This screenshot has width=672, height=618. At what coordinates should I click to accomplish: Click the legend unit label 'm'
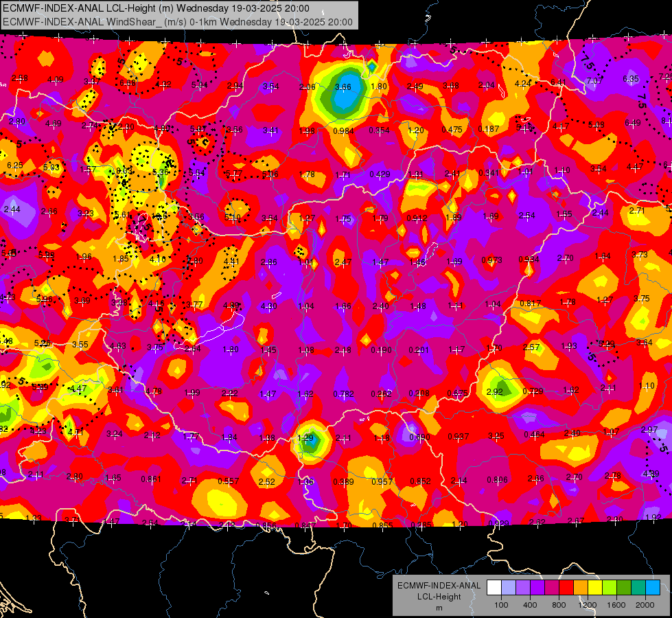(x=439, y=608)
